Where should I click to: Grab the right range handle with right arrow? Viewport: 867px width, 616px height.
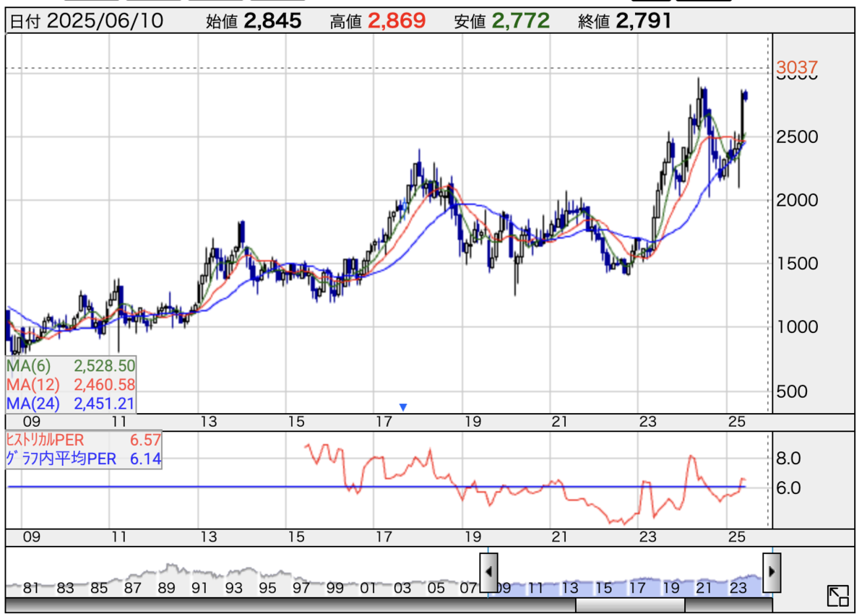[x=772, y=573]
